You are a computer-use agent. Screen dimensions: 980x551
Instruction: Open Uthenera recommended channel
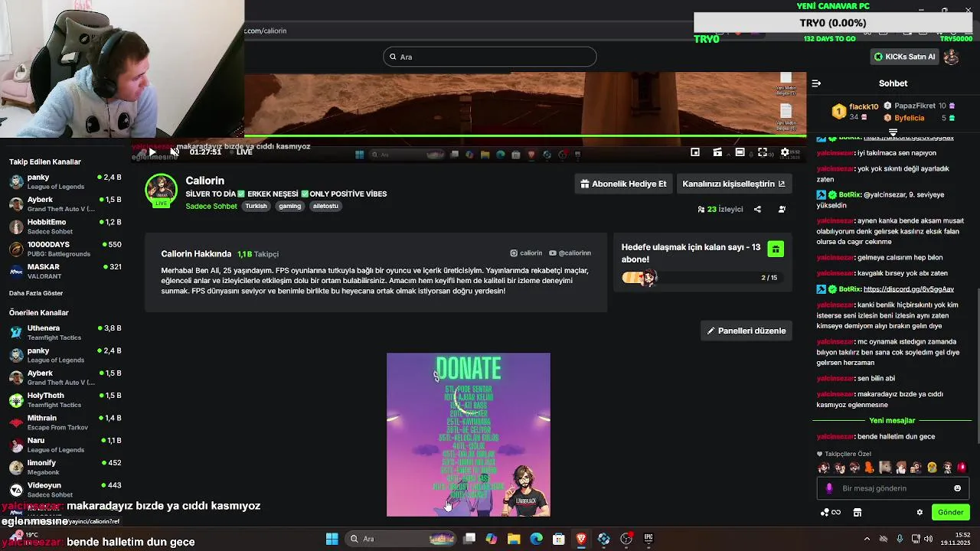click(65, 332)
